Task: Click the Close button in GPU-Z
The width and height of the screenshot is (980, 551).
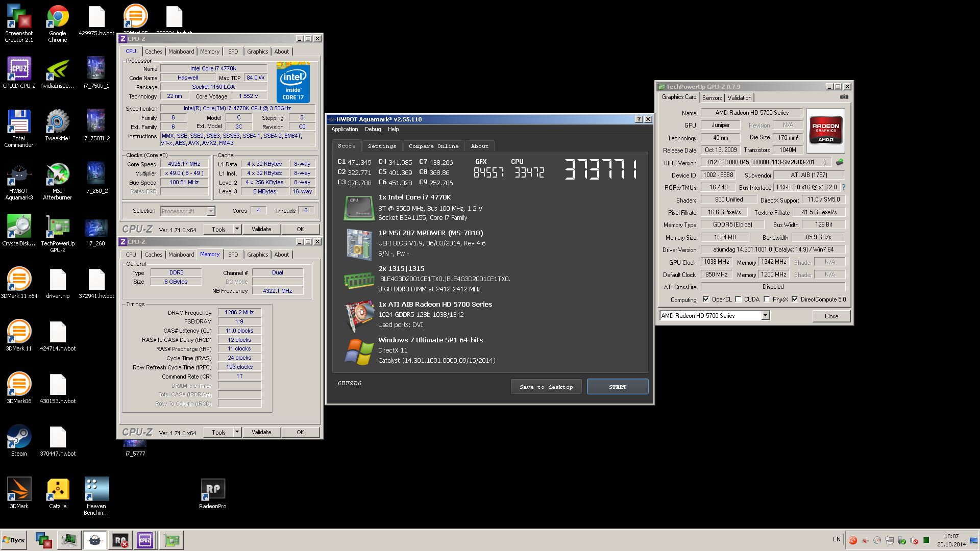Action: click(x=831, y=316)
